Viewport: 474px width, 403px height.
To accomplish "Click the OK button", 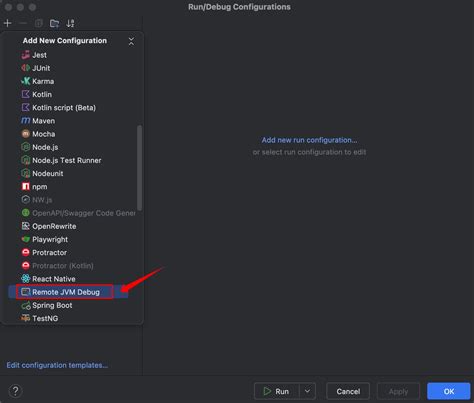I will tap(449, 391).
